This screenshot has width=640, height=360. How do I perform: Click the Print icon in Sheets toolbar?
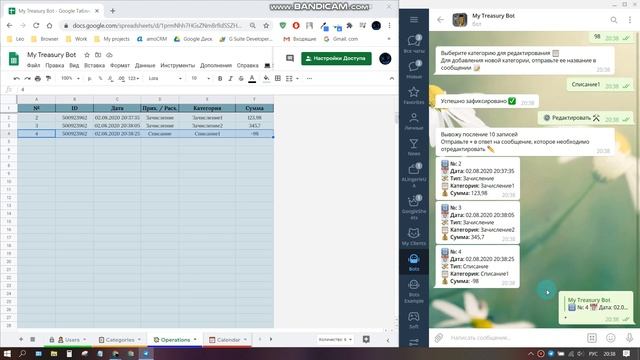(38, 78)
